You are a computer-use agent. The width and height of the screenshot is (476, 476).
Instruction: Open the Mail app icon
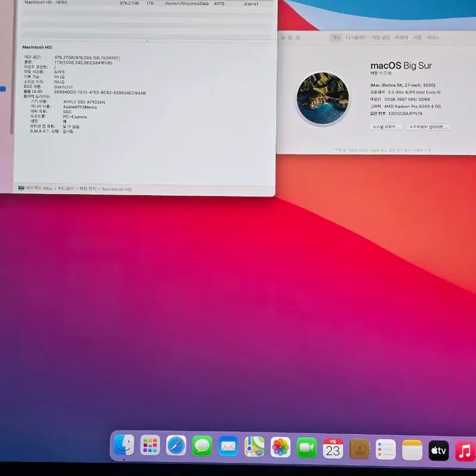(x=228, y=446)
